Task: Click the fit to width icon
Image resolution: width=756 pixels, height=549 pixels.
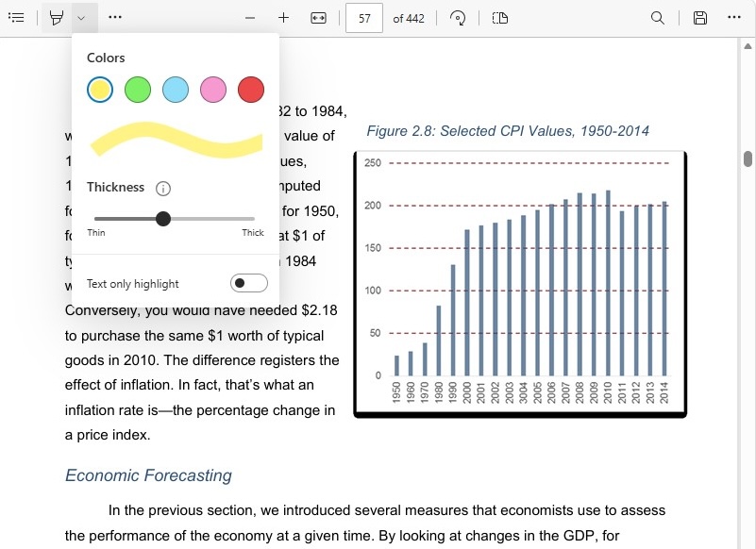Action: click(x=318, y=18)
